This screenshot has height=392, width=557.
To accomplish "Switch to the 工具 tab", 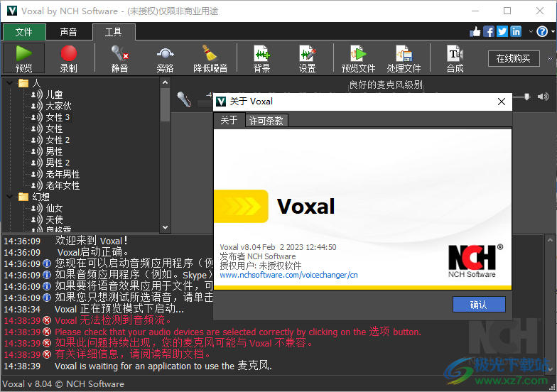I will coord(114,32).
